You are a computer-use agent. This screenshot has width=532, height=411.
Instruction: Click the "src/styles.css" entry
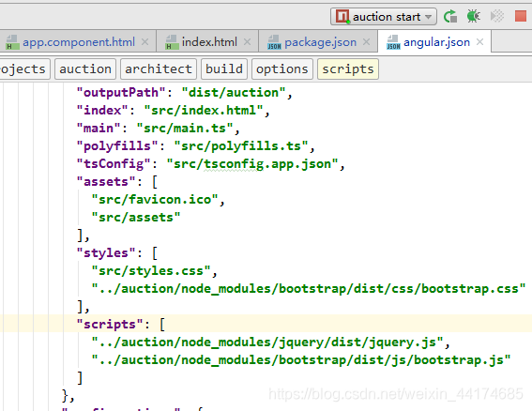coord(151,271)
